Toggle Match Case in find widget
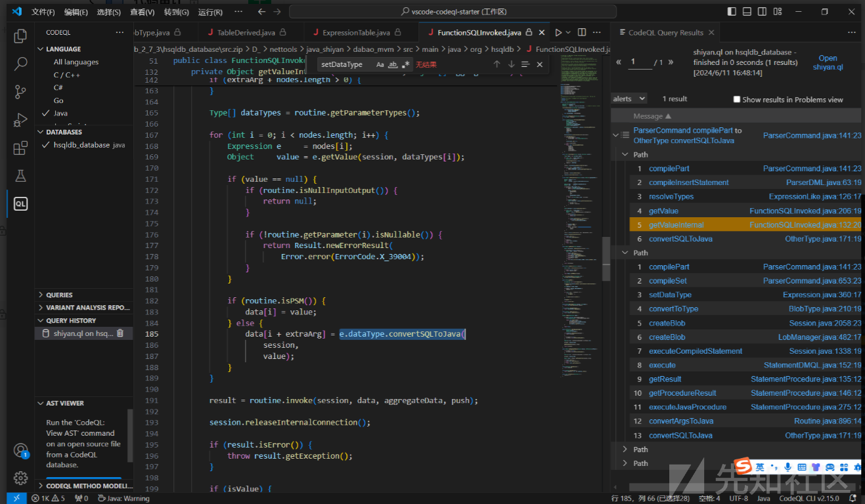Viewport: 865px width, 504px height. (380, 64)
